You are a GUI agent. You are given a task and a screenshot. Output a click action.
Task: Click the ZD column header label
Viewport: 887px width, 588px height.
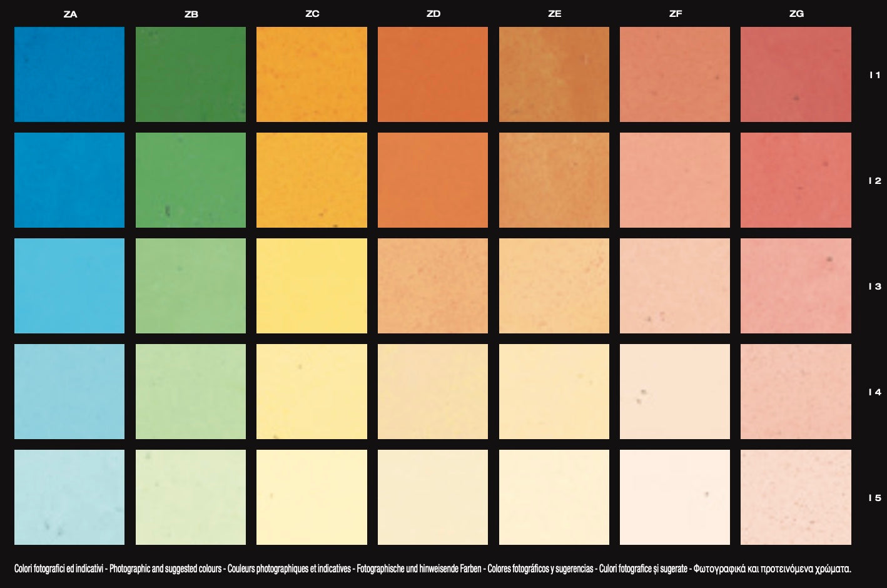tap(433, 14)
